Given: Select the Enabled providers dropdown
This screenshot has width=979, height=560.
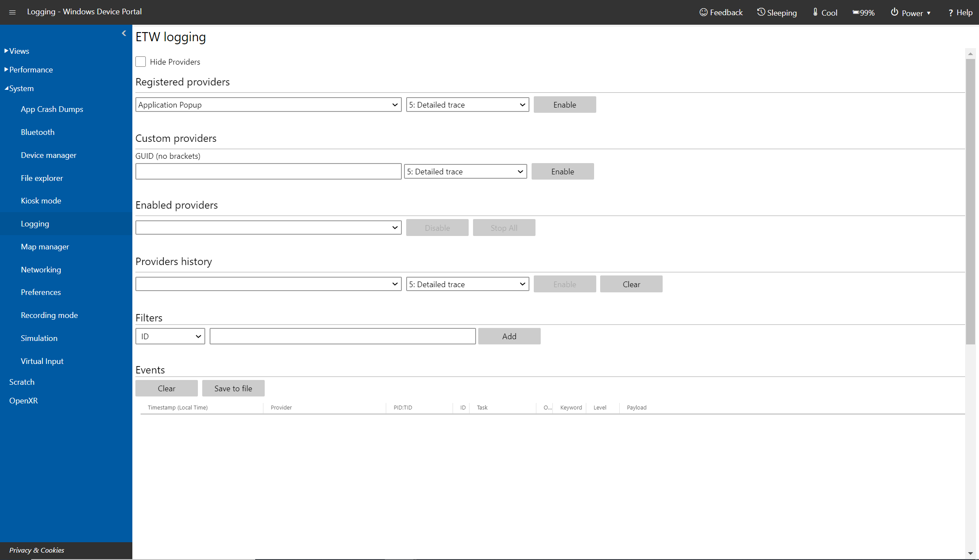Looking at the screenshot, I should [267, 227].
